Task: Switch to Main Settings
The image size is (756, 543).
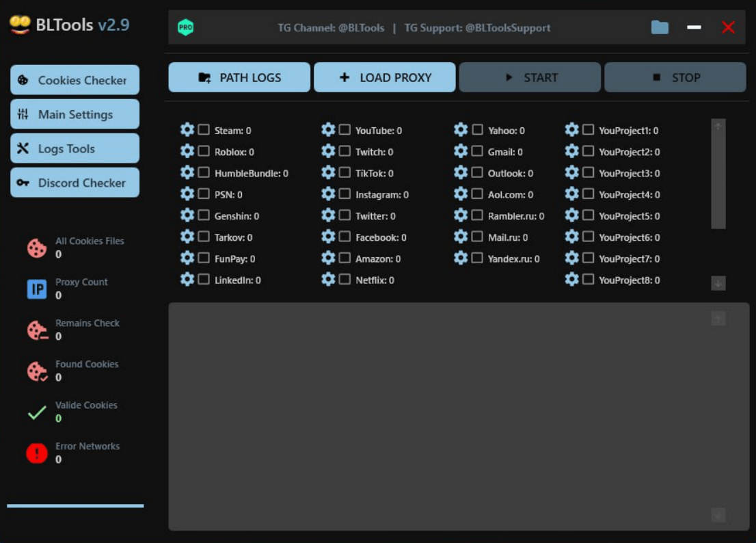Action: click(75, 114)
